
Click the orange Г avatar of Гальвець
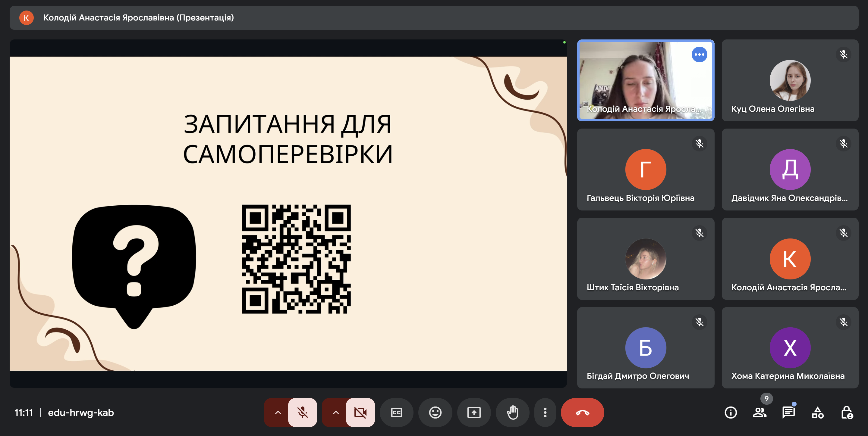[x=646, y=169]
